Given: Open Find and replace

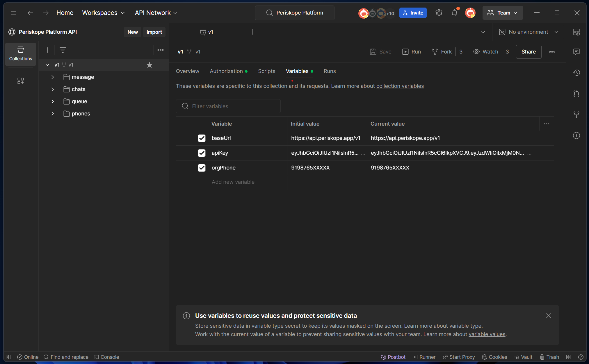Looking at the screenshot, I should (66, 357).
